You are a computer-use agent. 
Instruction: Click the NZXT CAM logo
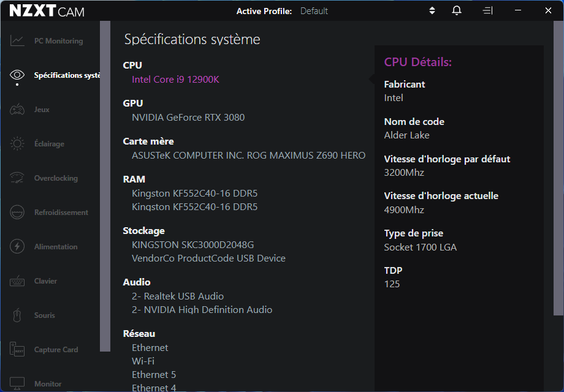pos(47,11)
